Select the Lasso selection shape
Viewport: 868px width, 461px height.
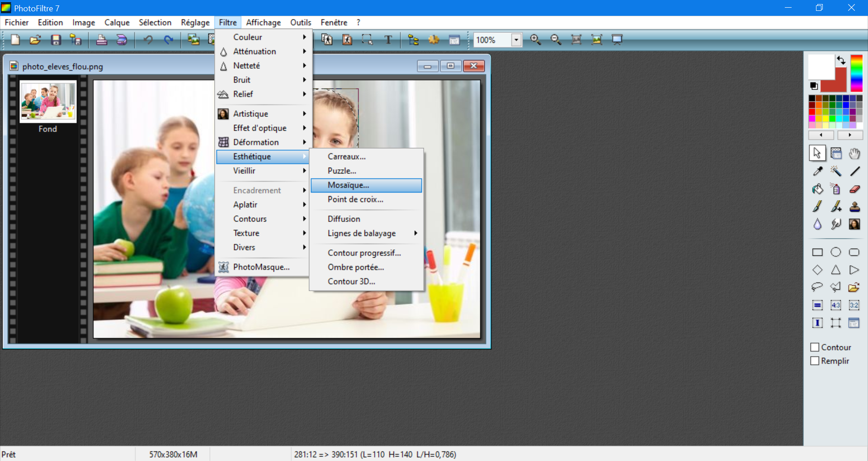(817, 287)
